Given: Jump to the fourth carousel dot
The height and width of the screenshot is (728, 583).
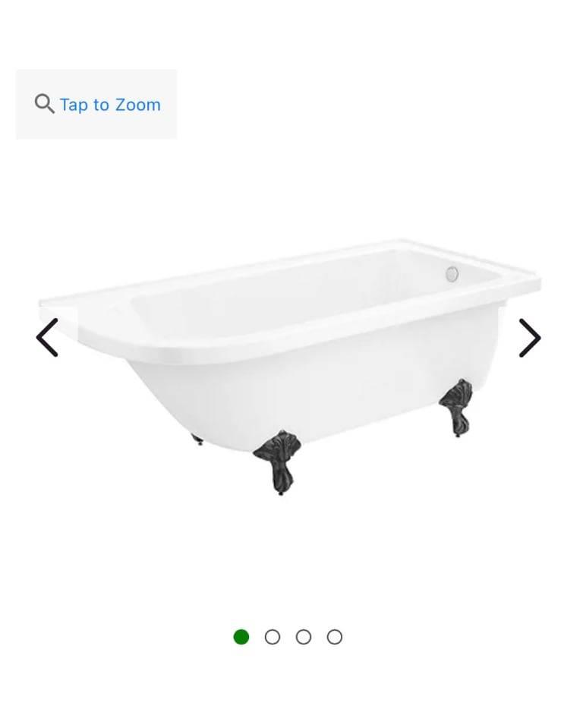Looking at the screenshot, I should click(x=335, y=637).
